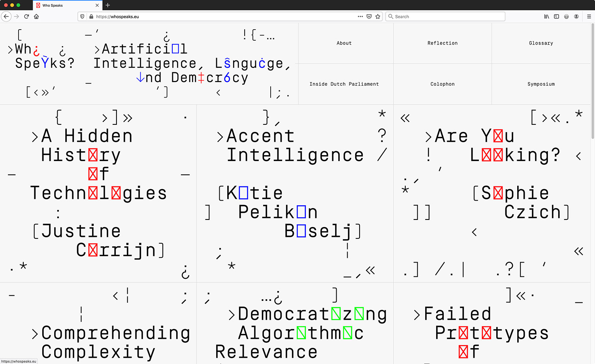Open the About menu item
This screenshot has width=595, height=364.
click(x=344, y=43)
